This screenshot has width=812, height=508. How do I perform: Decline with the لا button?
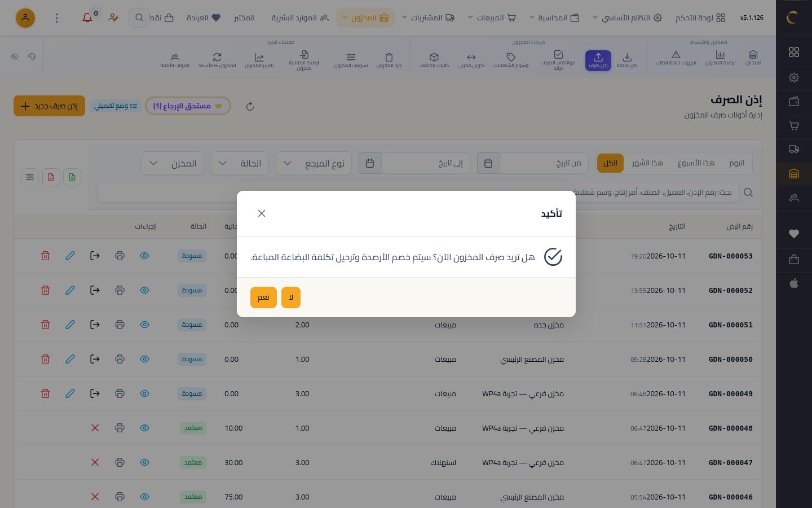(291, 297)
